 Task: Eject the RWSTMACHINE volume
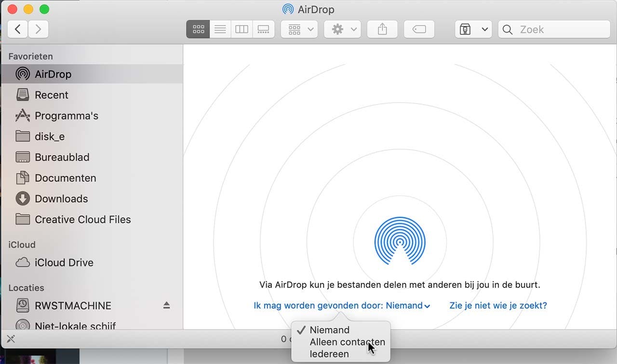pyautogui.click(x=166, y=305)
